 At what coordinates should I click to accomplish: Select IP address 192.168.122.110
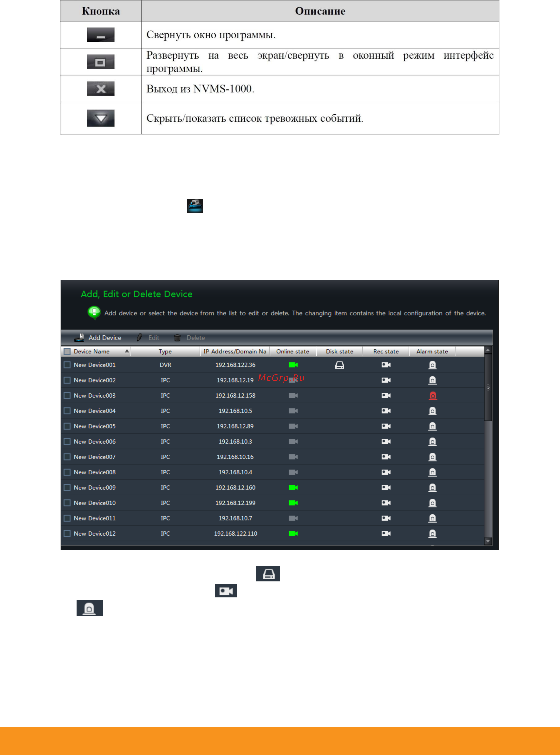[x=236, y=533]
